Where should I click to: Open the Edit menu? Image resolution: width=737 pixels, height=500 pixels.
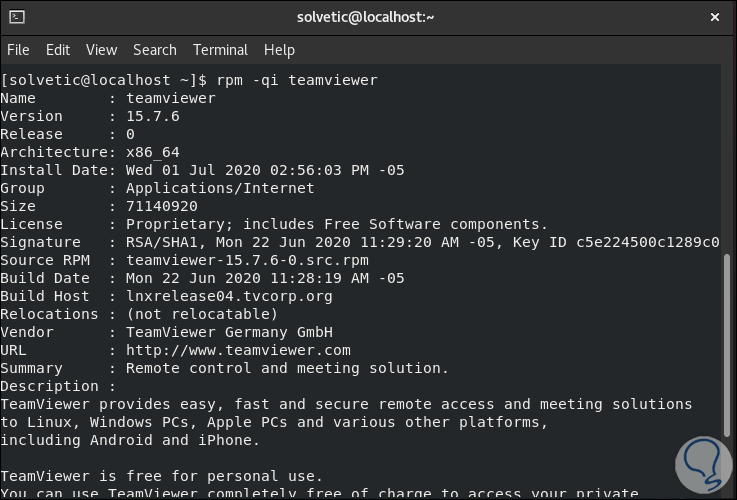(58, 50)
